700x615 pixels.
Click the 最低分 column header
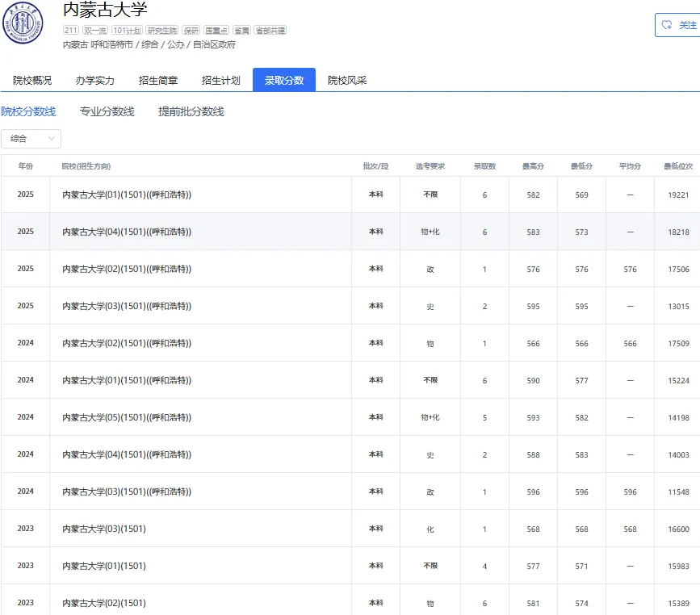(x=581, y=166)
